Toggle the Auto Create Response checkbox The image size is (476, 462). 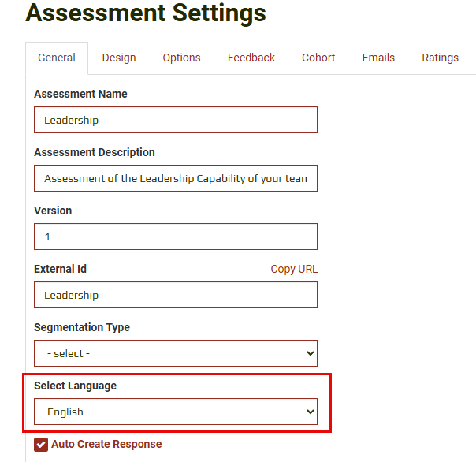click(41, 445)
